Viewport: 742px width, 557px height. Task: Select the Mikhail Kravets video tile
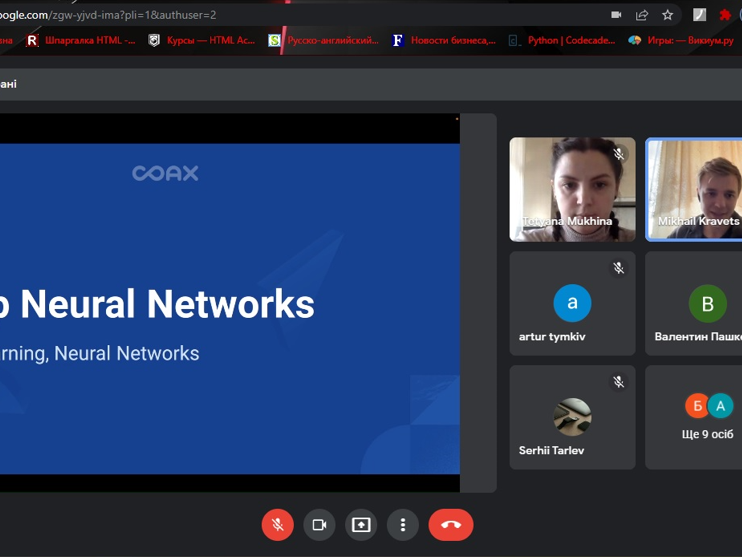pos(696,189)
